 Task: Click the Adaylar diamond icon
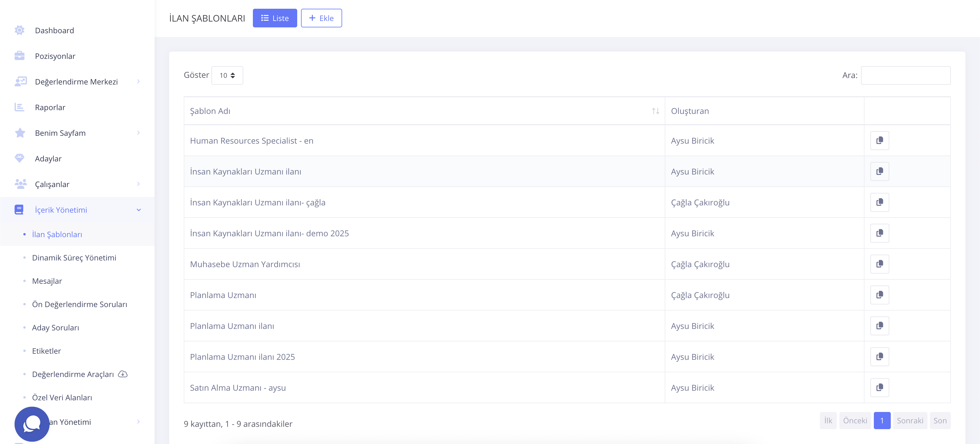(20, 158)
